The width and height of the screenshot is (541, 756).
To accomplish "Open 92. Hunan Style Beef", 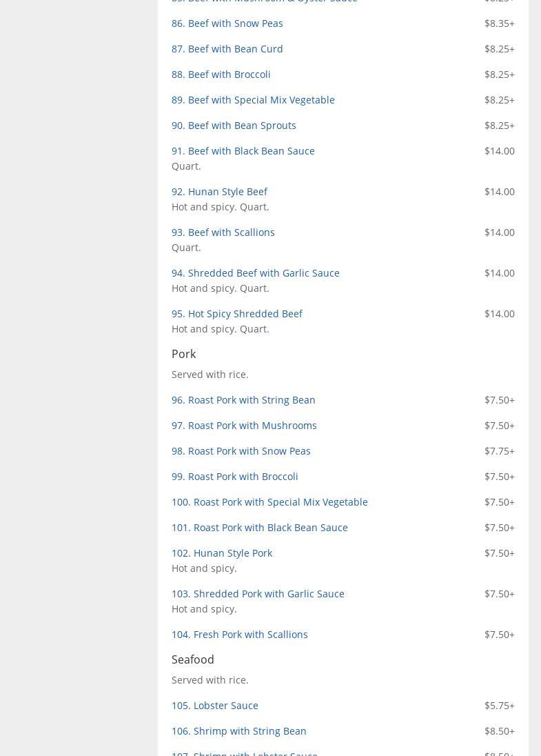I will click(x=219, y=192).
